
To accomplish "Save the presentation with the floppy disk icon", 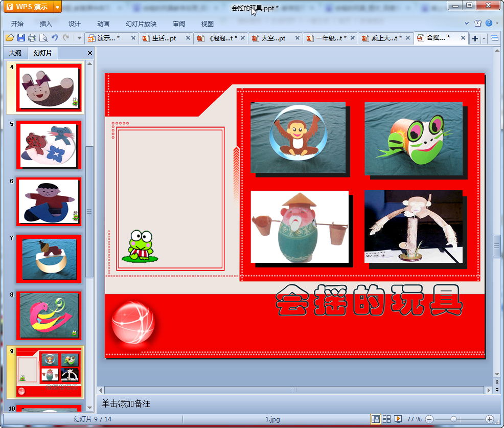I will click(21, 38).
